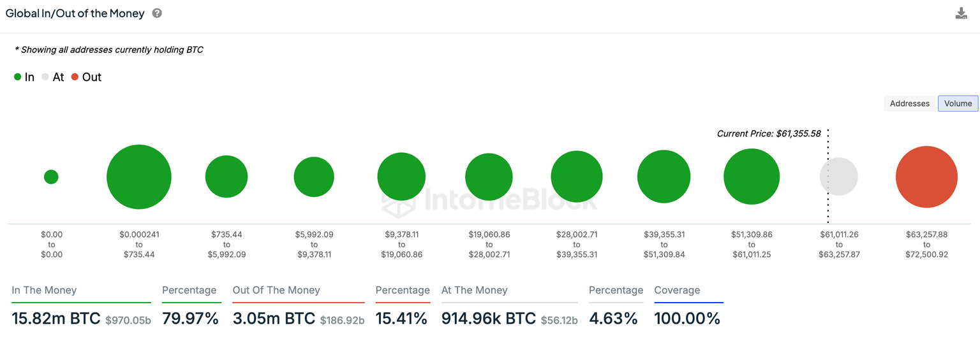Click the $735.44 to $5,992.09 bubble
The height and width of the screenshot is (346, 980).
(x=226, y=177)
